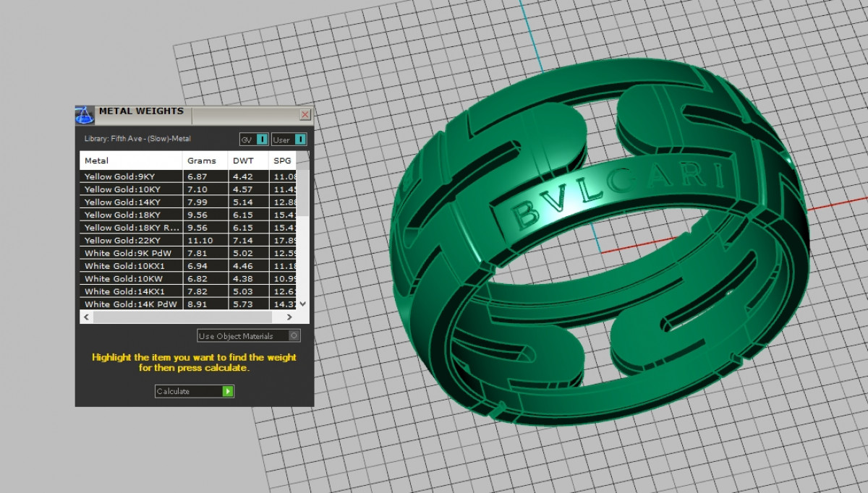Enable Use Object Materials option
This screenshot has height=493, width=868.
click(293, 335)
